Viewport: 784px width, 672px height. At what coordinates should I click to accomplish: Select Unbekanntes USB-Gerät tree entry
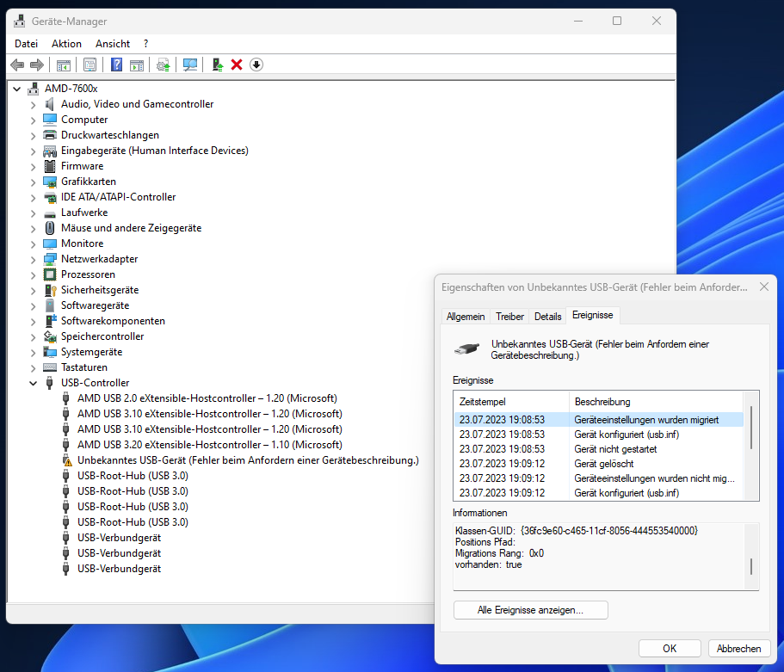[248, 460]
